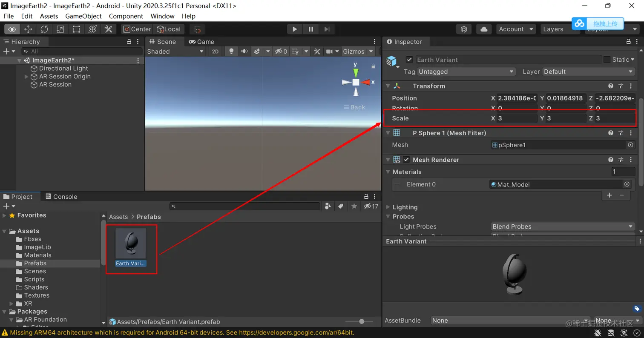
Task: Collapse the Transform component
Action: [x=388, y=86]
